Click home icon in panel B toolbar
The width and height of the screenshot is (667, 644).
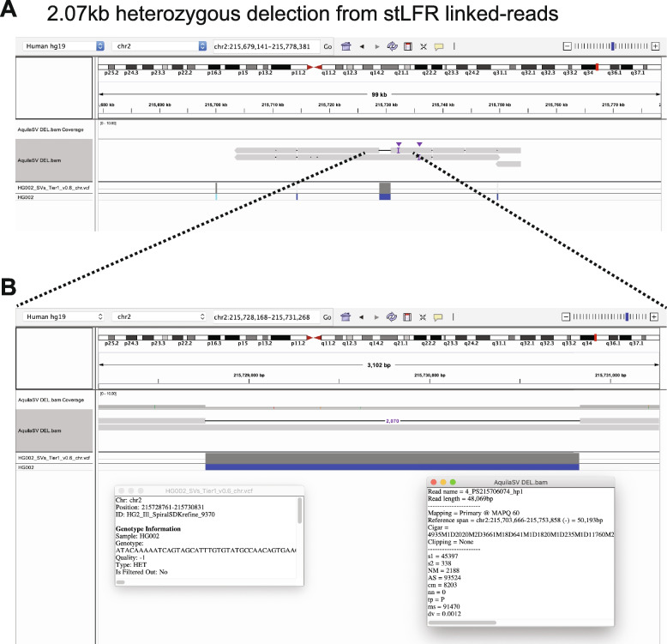346,317
